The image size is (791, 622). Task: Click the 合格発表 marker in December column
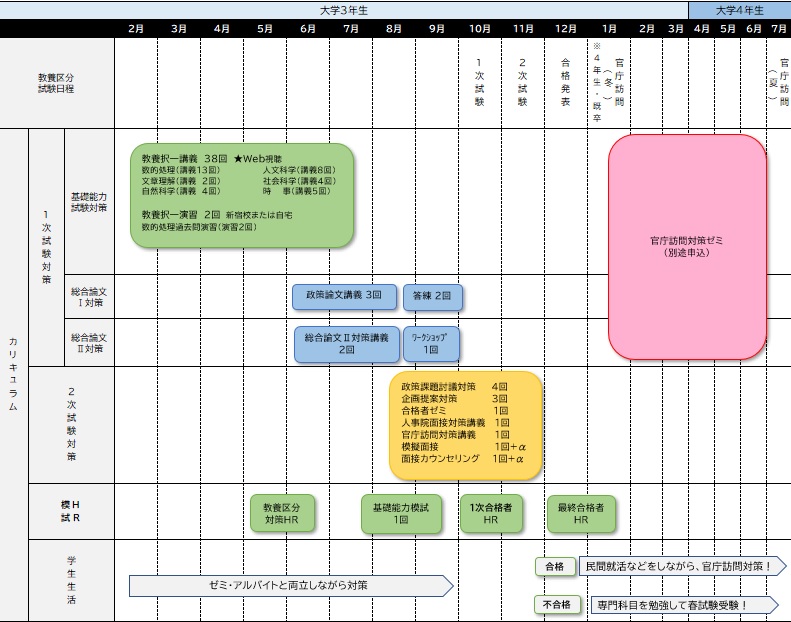point(565,82)
